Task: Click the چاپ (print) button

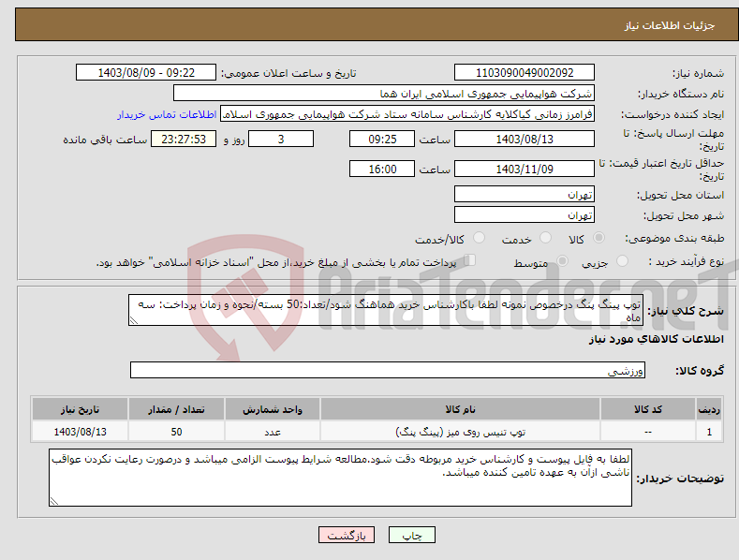Action: pyautogui.click(x=411, y=535)
